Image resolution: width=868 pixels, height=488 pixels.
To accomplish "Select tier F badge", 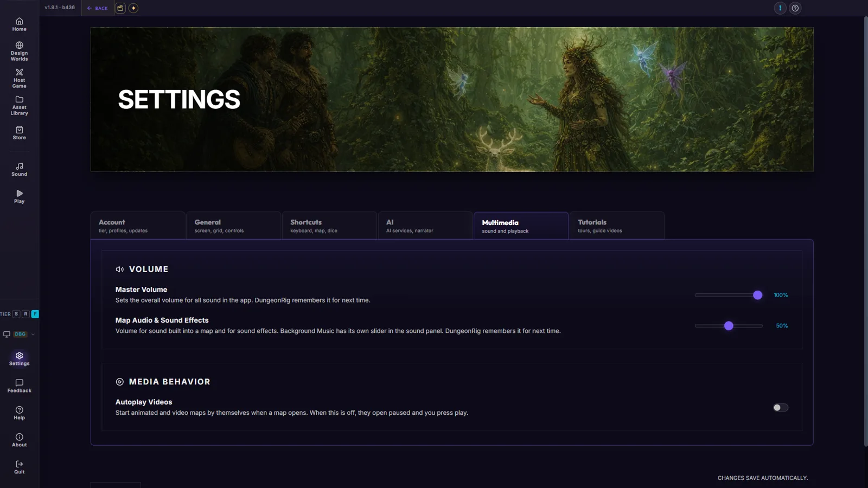I will tap(35, 314).
